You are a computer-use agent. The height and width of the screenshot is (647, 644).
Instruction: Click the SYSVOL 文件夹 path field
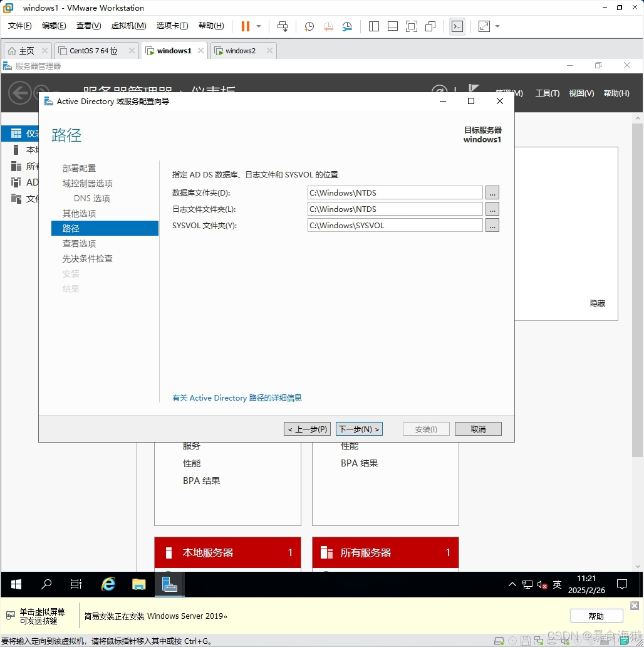click(395, 225)
